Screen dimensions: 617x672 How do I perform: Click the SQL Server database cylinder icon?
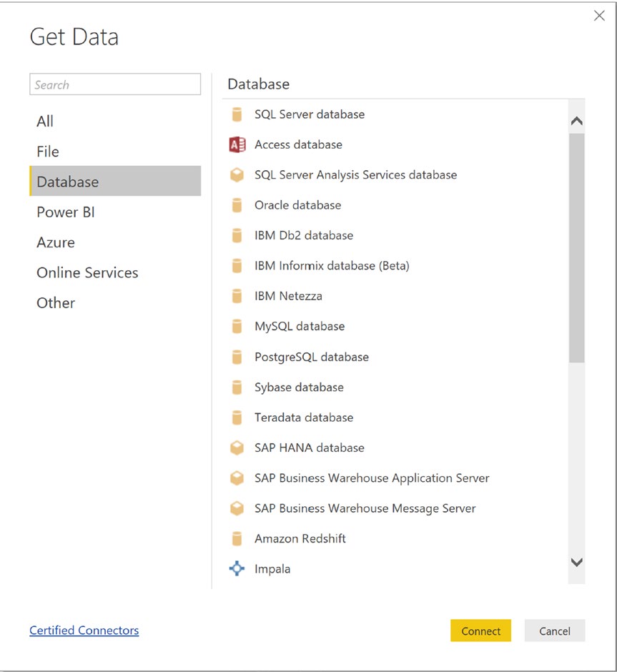[237, 114]
